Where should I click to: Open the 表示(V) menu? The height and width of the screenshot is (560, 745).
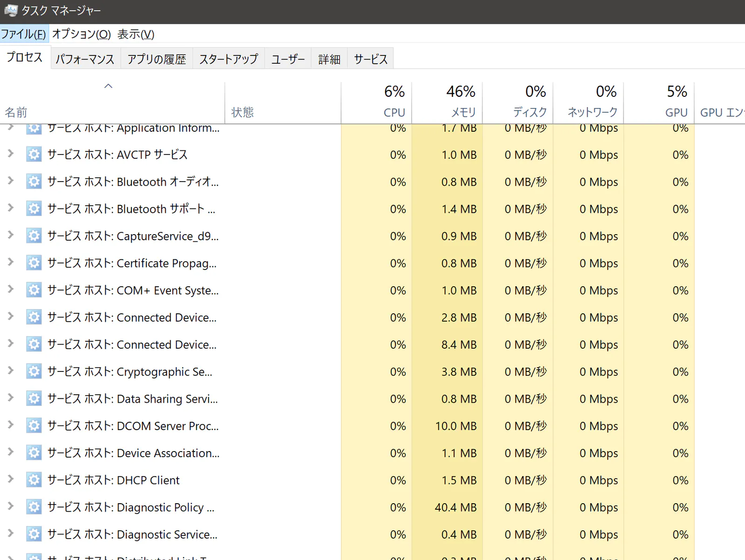click(x=135, y=34)
